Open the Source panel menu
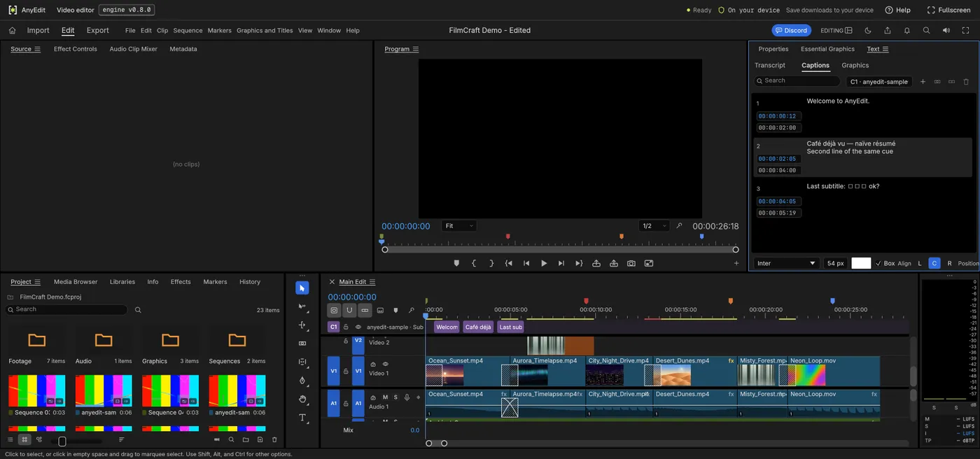Screen dimensions: 980x459 click(x=38, y=49)
